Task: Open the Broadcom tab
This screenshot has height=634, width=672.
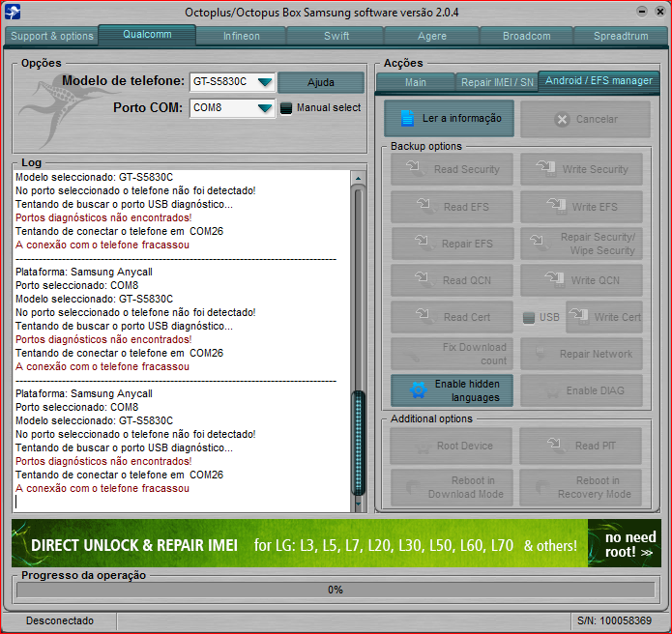Action: coord(527,36)
